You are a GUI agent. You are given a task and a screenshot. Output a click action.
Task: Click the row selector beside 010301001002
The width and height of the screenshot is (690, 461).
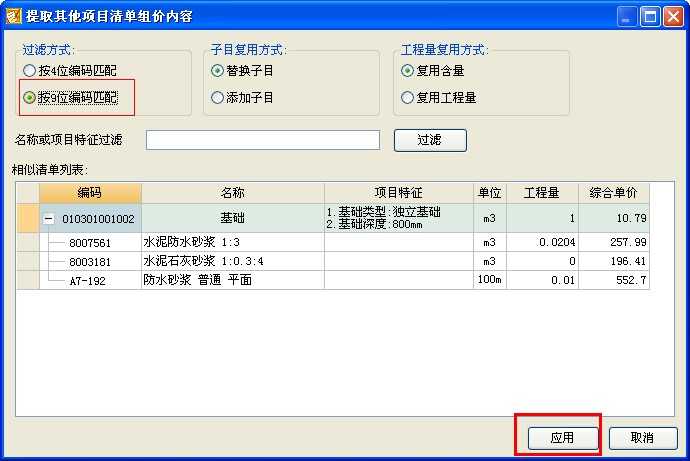click(x=28, y=218)
